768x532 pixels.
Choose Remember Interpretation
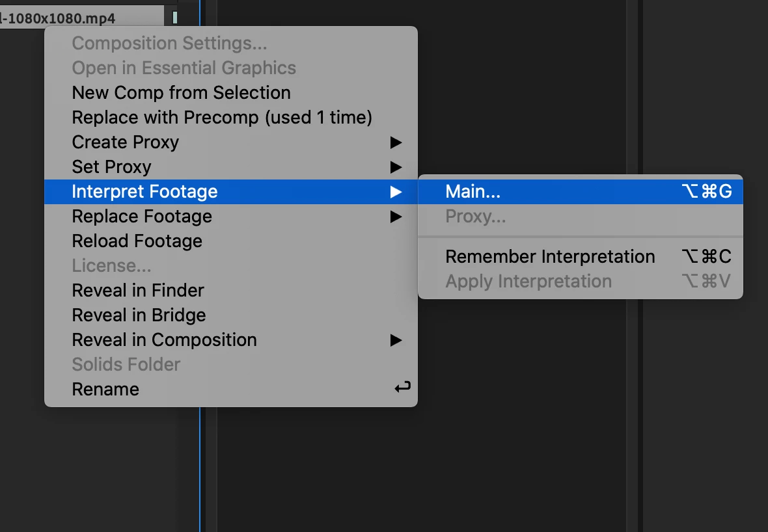click(550, 257)
